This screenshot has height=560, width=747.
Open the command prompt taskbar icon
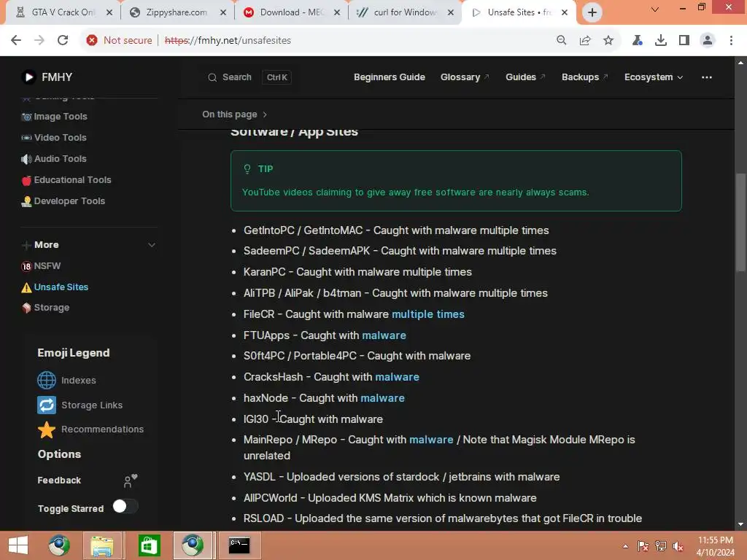point(239,545)
